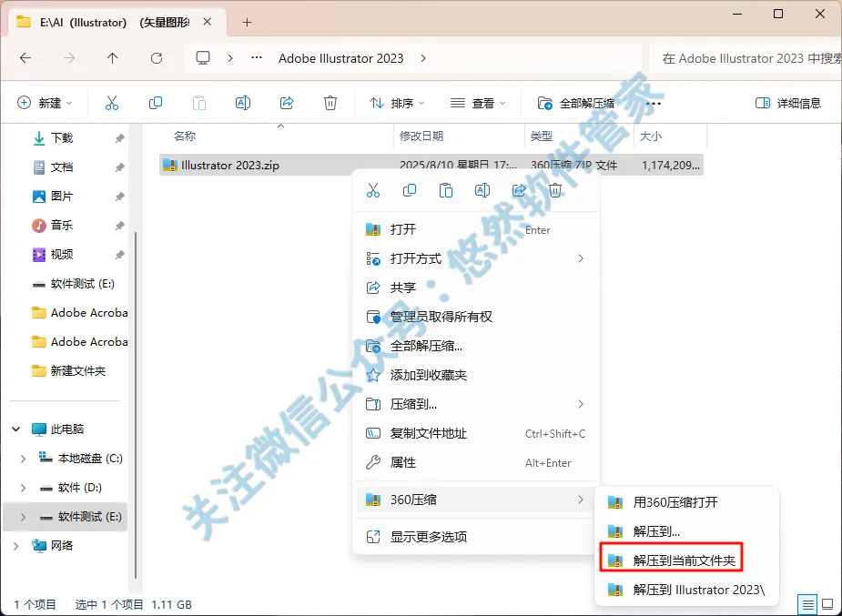
Task: Switch to large thumbnails view icon in the status bar
Action: [x=827, y=604]
